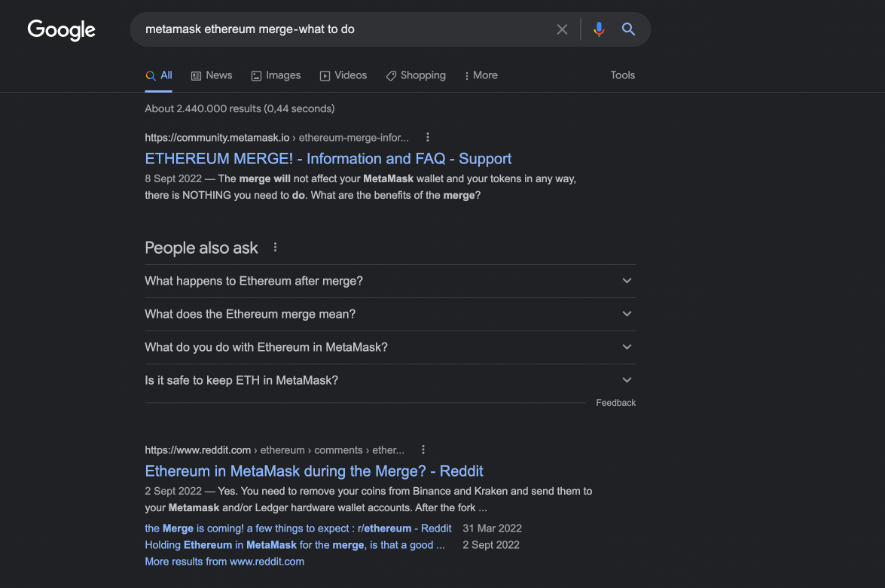
Task: Clear the search query with X icon
Action: click(562, 29)
